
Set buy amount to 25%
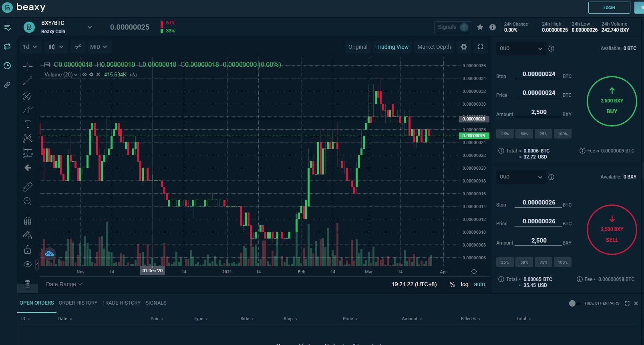pyautogui.click(x=505, y=134)
